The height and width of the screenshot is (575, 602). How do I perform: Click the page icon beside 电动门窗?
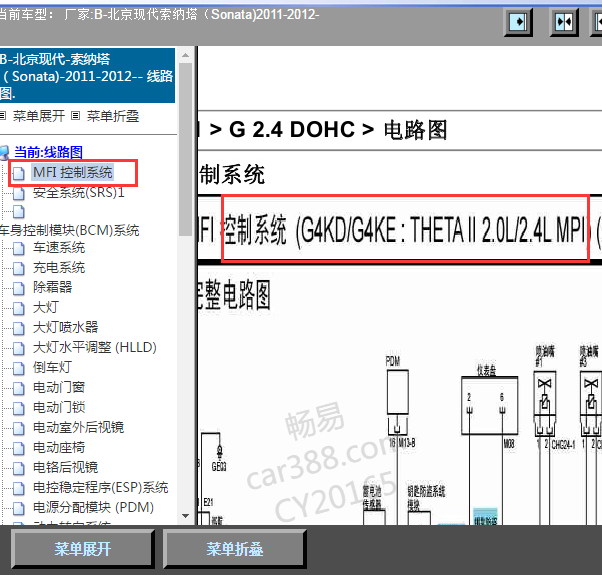(x=18, y=388)
